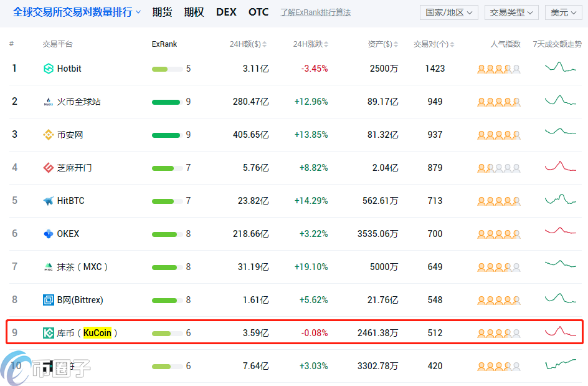This screenshot has width=588, height=386.
Task: Open the 国家/地区 dropdown filter
Action: (448, 12)
